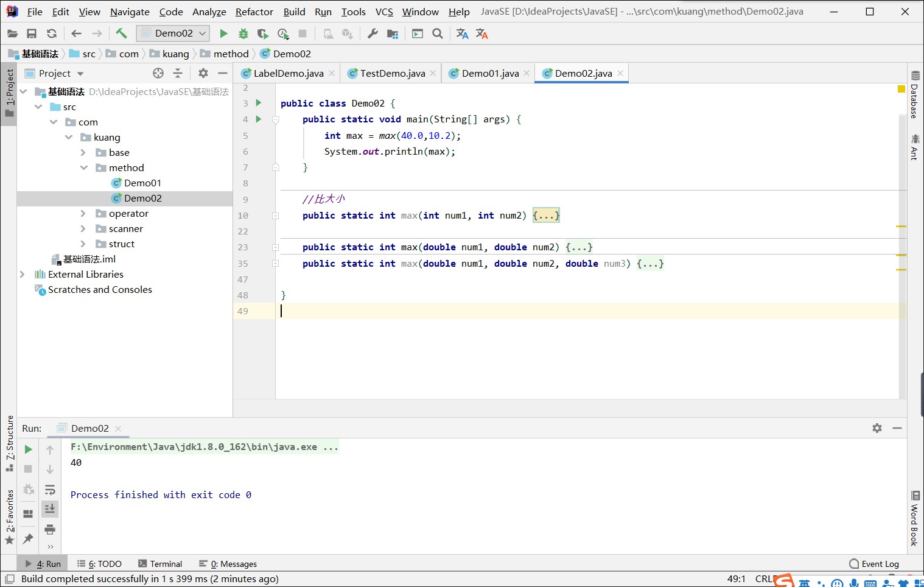The height and width of the screenshot is (587, 924).
Task: Click the Search Everywhere magnifier icon
Action: tap(437, 33)
